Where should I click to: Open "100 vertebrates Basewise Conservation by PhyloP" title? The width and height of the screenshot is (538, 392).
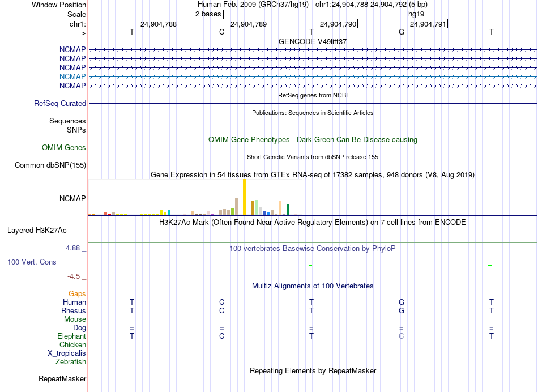tap(313, 249)
